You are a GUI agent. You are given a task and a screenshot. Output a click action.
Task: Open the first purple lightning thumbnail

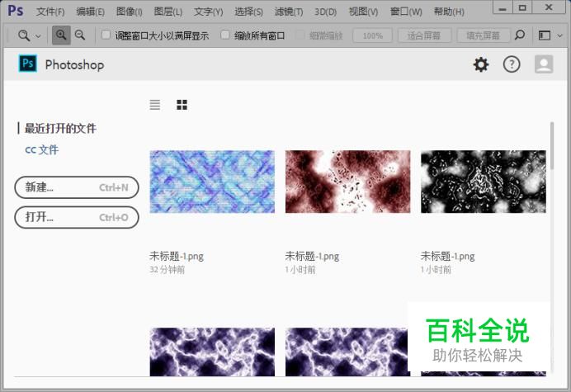coord(212,352)
